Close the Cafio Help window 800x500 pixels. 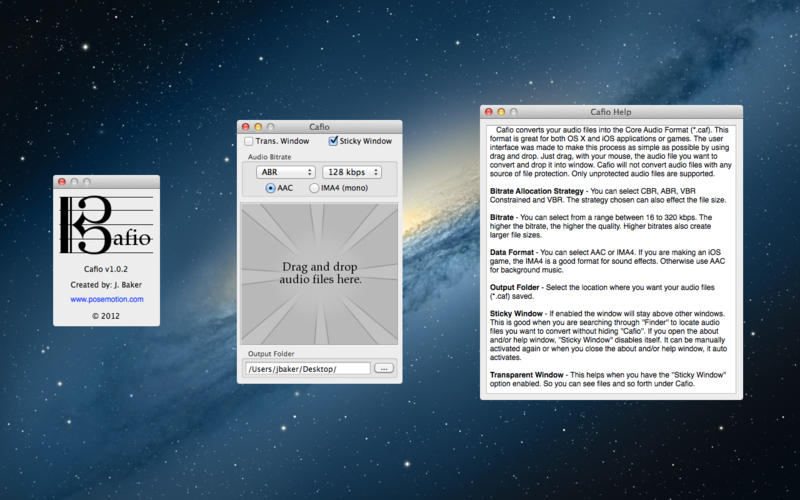click(488, 112)
